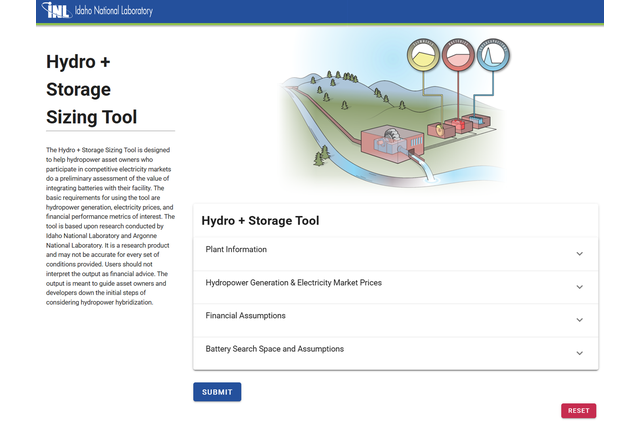640x426 pixels.
Task: Click the Idaho National Laboratory header text
Action: (x=113, y=11)
